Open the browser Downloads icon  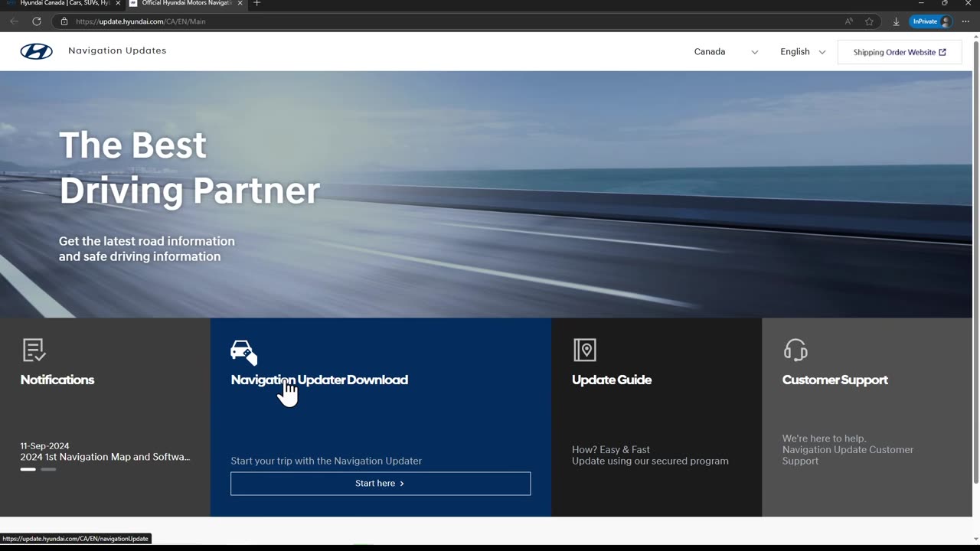pos(896,21)
